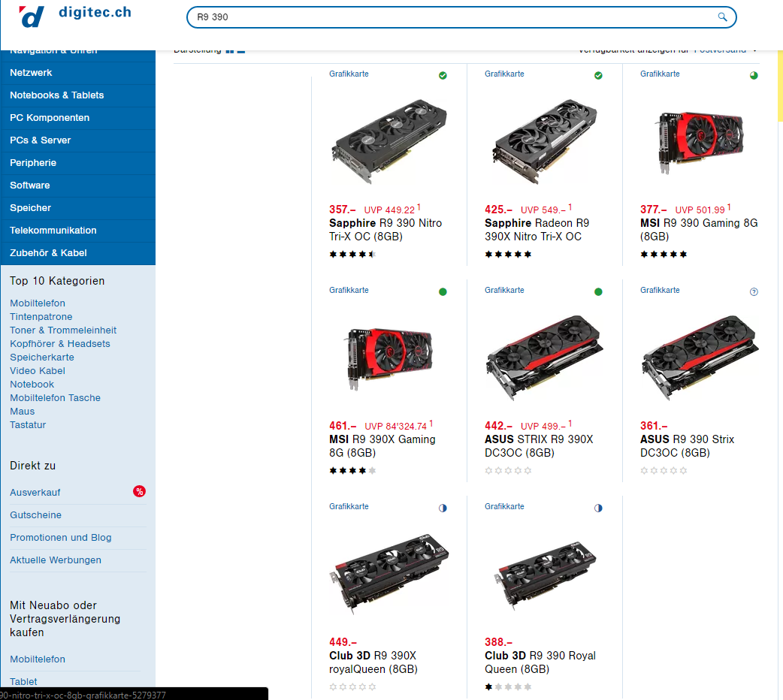The height and width of the screenshot is (700, 783).
Task: Click half-circle availability icon on Club 3D R9 390 Royal Queen
Action: [x=598, y=508]
